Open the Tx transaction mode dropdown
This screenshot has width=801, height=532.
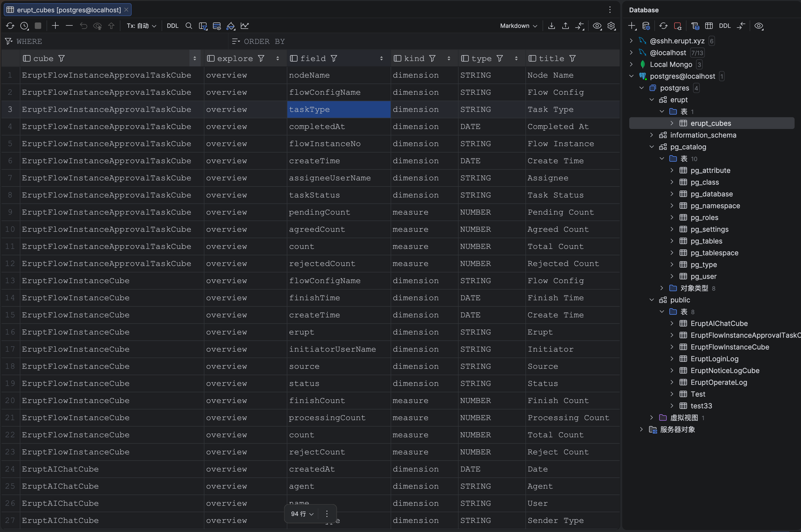(142, 26)
